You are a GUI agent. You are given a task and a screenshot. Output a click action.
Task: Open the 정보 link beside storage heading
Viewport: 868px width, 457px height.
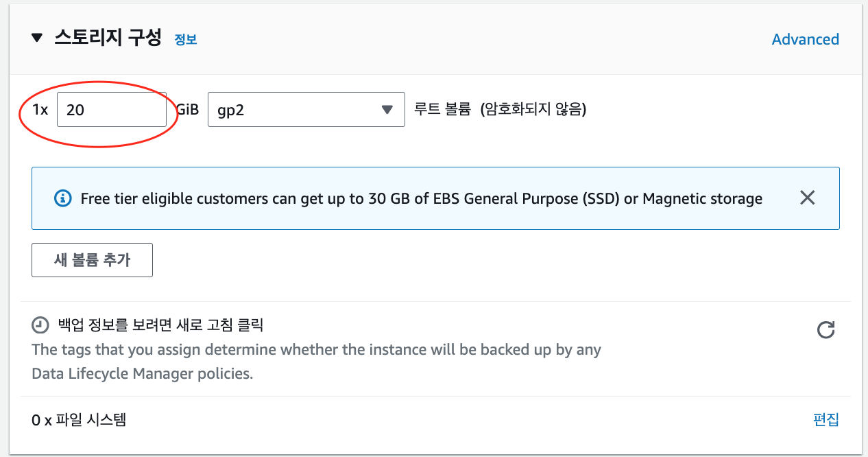[x=186, y=39]
